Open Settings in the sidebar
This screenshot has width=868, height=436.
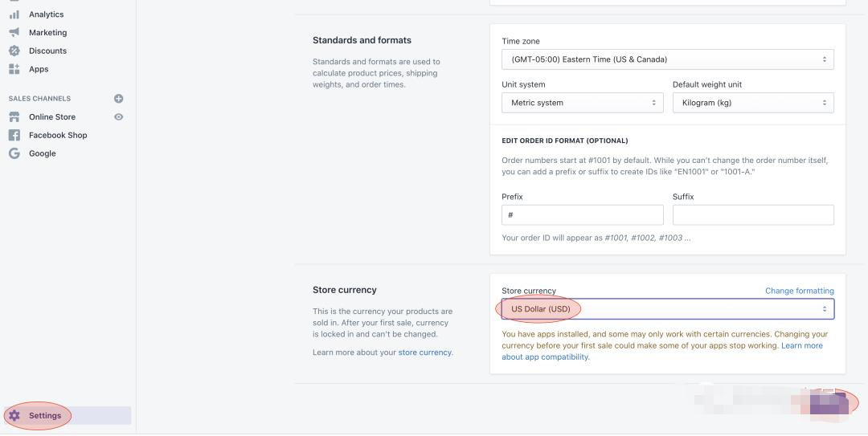tap(45, 416)
